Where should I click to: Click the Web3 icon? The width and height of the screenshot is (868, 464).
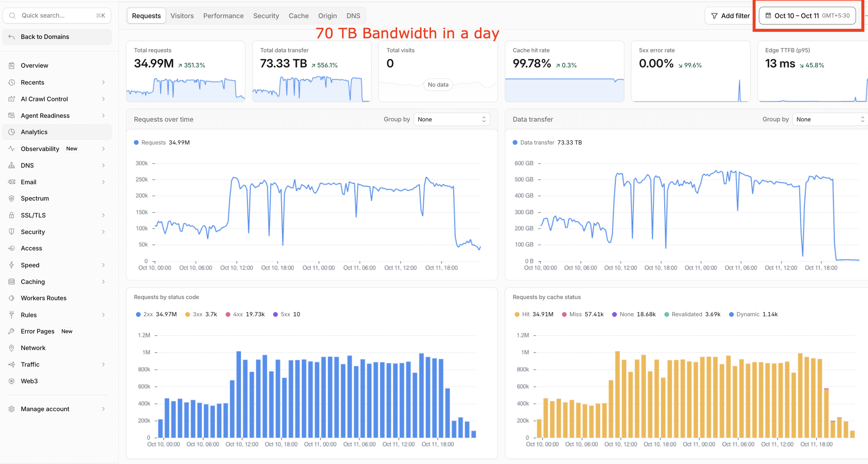click(x=12, y=381)
